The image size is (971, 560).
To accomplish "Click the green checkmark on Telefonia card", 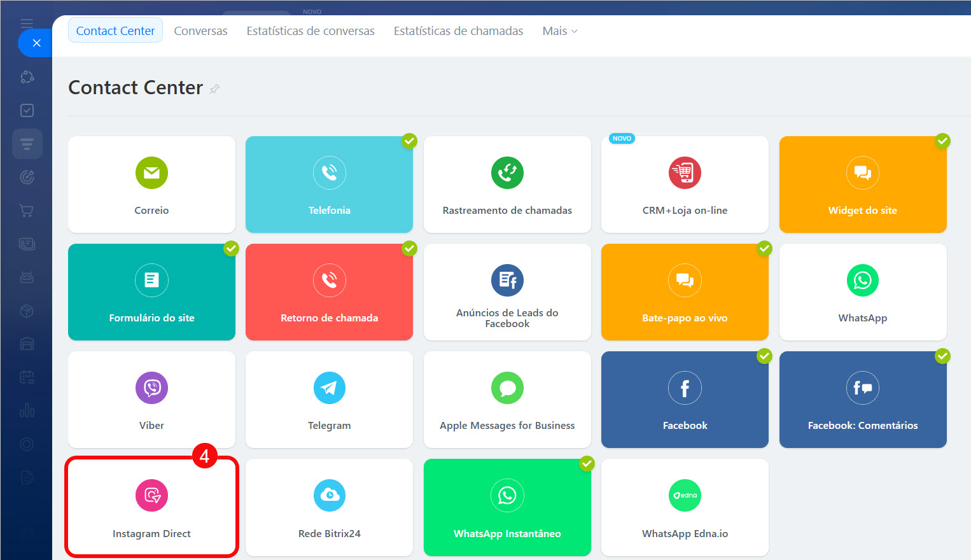I will coord(409,141).
